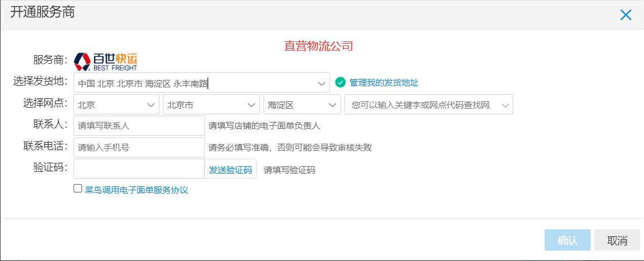The image size is (644, 261).
Task: Open 管理我的发货地址 link
Action: (x=384, y=83)
